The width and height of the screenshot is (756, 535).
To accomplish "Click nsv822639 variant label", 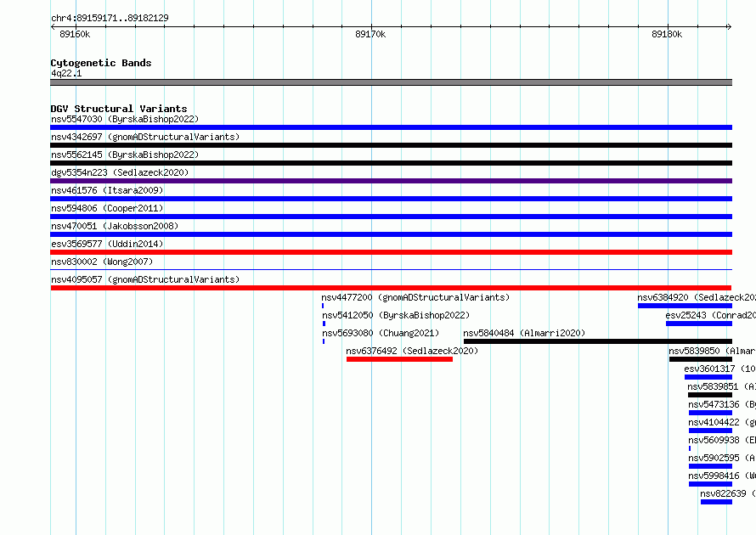I will pos(728,493).
